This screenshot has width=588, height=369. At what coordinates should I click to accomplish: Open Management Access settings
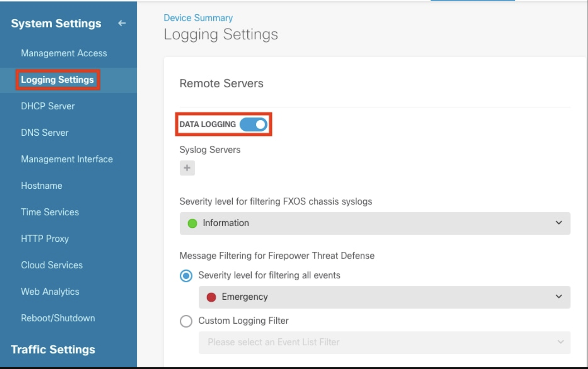tap(64, 53)
